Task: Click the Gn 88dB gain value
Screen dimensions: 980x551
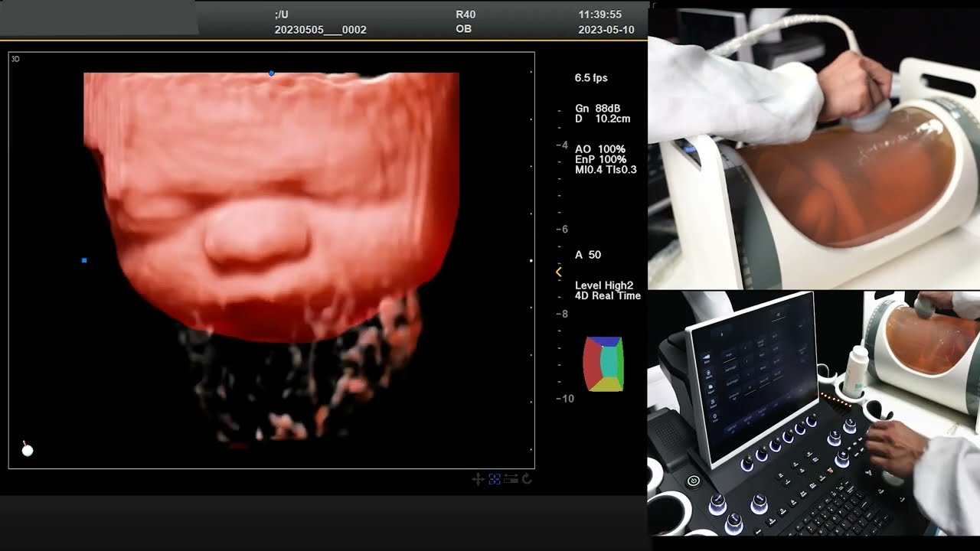Action: click(598, 109)
